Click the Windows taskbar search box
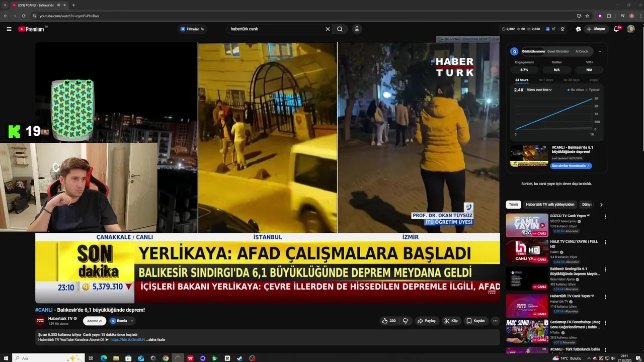 (48, 358)
